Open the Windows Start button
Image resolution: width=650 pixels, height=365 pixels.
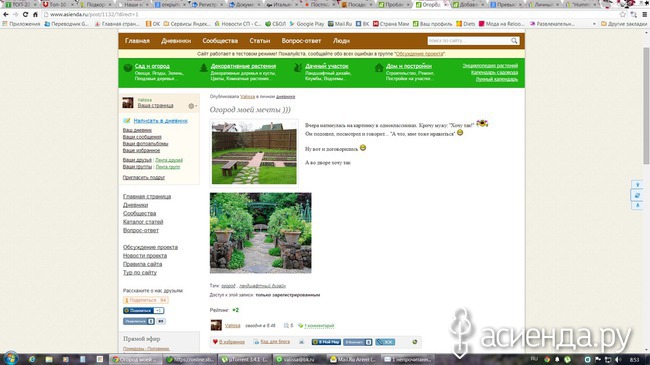(10, 358)
